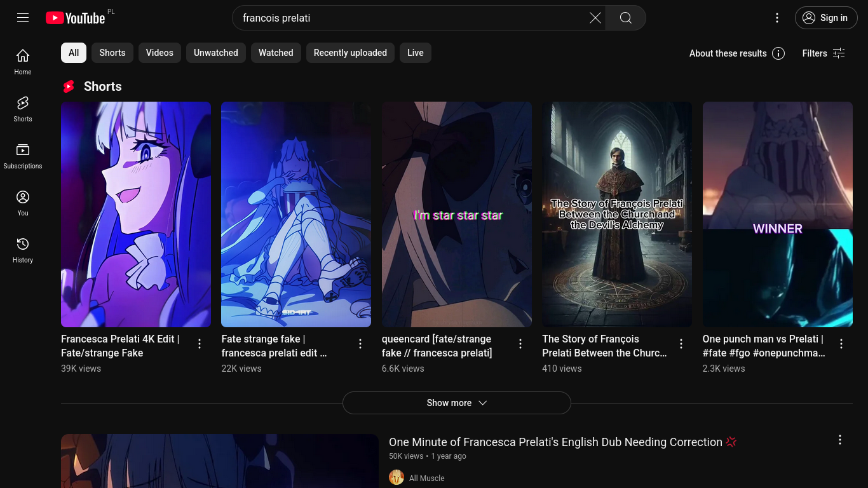
Task: Click the About these results info icon
Action: tap(778, 53)
